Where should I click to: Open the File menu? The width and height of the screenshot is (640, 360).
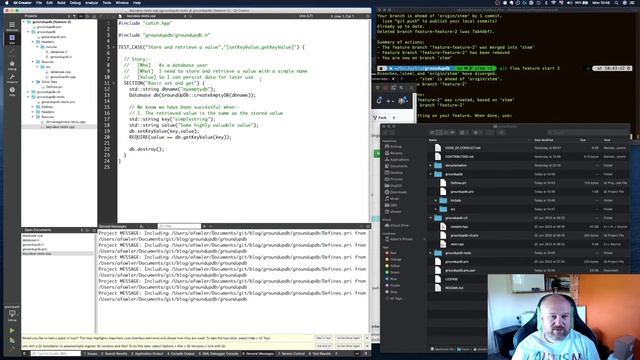[x=39, y=3]
